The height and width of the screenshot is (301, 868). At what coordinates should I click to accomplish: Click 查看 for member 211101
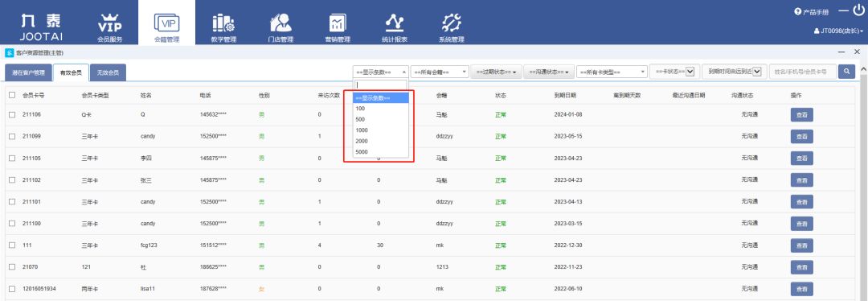[801, 202]
